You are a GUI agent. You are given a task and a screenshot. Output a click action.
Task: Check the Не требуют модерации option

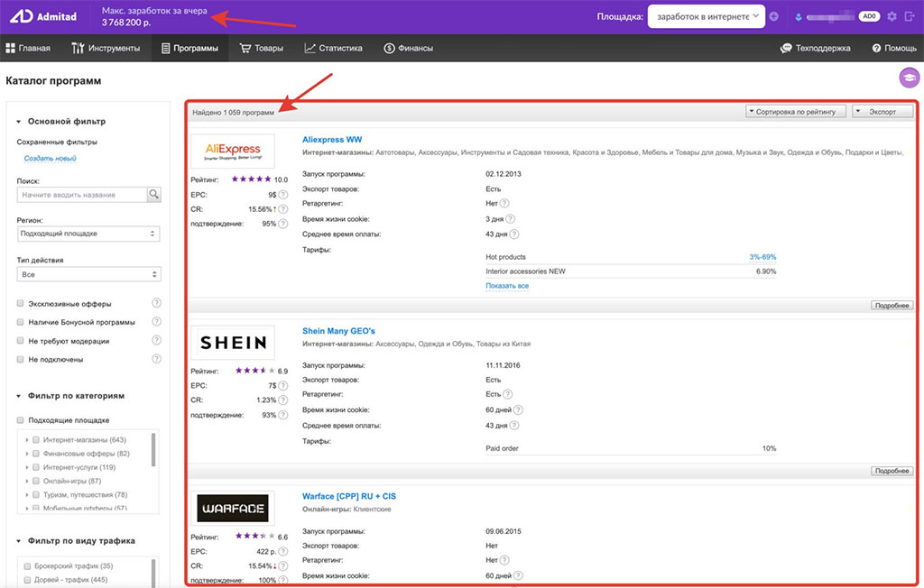(x=21, y=341)
